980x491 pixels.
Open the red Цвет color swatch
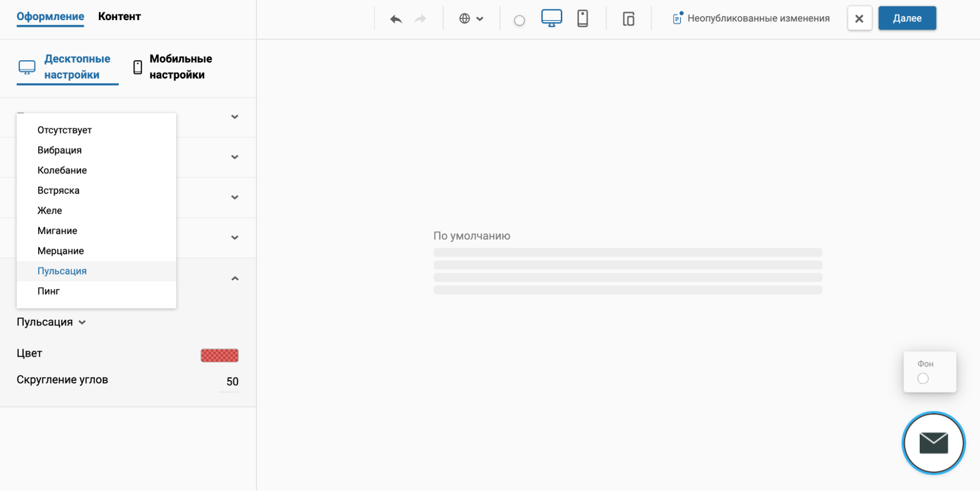219,355
